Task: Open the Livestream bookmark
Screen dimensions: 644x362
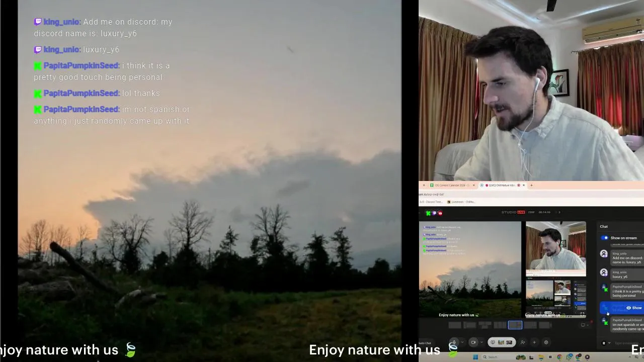Action: (461, 202)
